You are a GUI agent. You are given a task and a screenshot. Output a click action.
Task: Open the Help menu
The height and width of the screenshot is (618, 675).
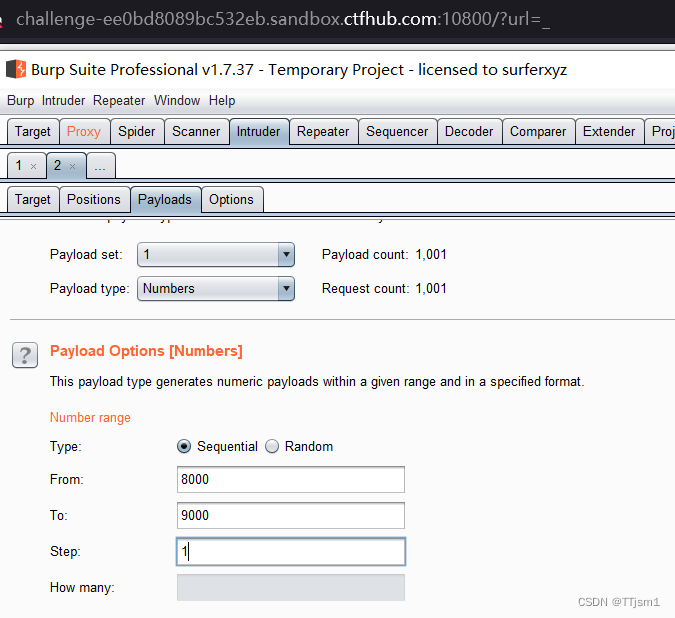(x=222, y=101)
